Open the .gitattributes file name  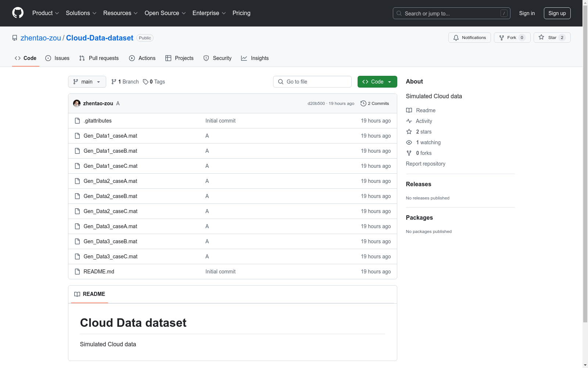coord(98,121)
